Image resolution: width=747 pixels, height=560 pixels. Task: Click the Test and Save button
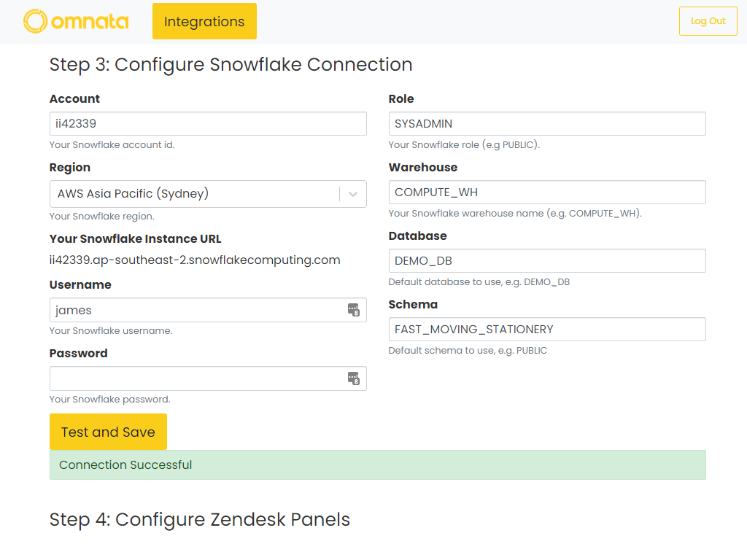[x=108, y=432]
